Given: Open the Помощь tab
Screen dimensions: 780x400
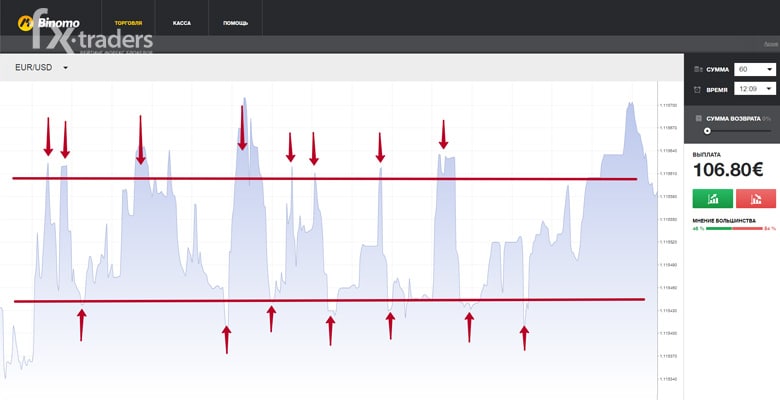Looking at the screenshot, I should pos(235,23).
